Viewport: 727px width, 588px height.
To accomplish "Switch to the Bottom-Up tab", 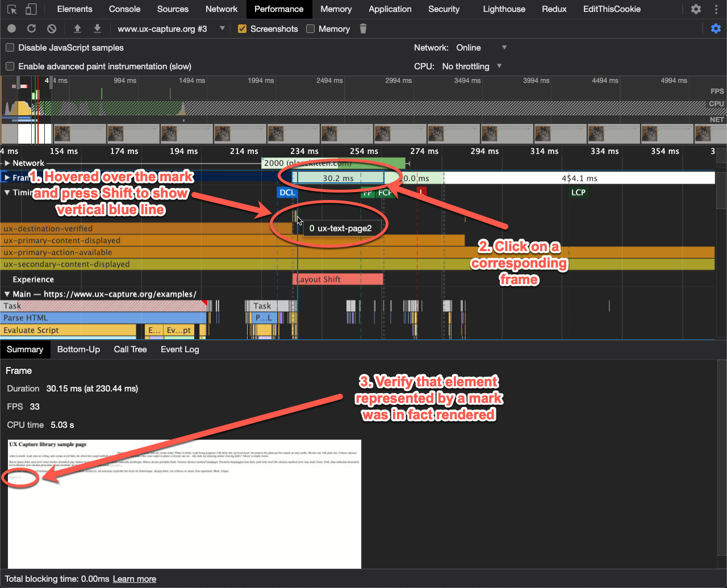I will (x=78, y=349).
